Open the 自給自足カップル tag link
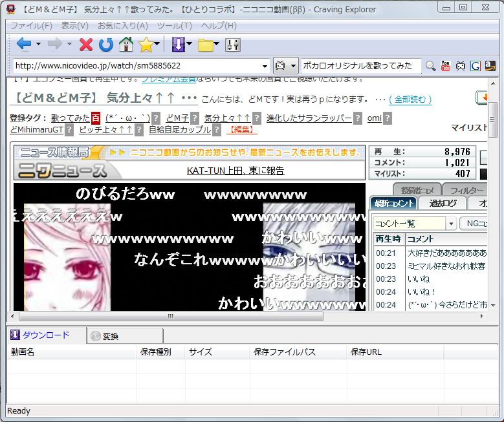504x422 pixels. (180, 130)
